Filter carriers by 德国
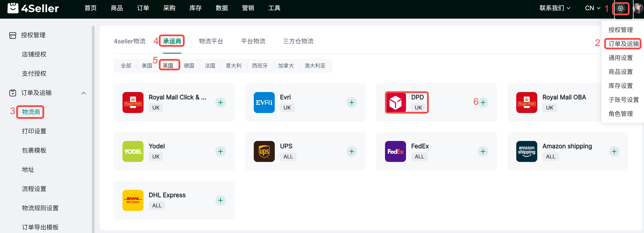 pyautogui.click(x=189, y=66)
